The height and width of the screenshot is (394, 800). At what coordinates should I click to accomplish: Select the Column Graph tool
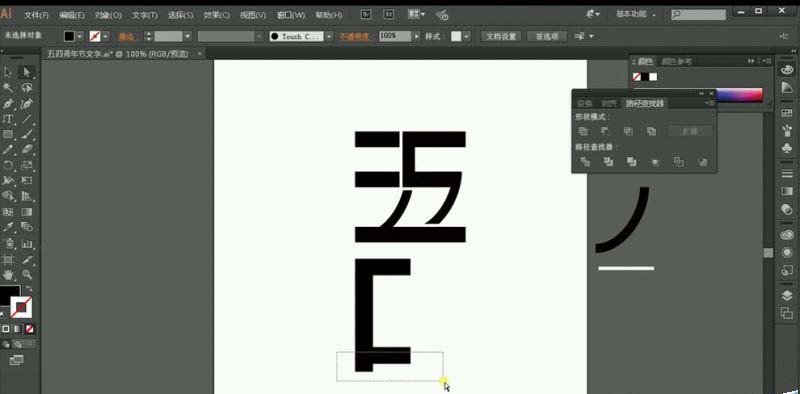click(27, 243)
